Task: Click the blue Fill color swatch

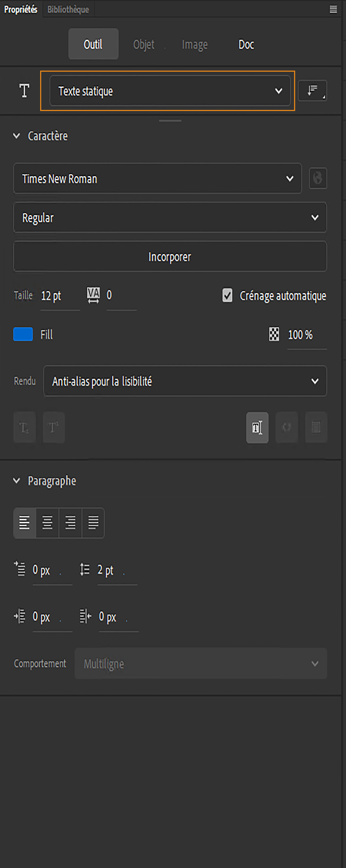Action: tap(23, 334)
